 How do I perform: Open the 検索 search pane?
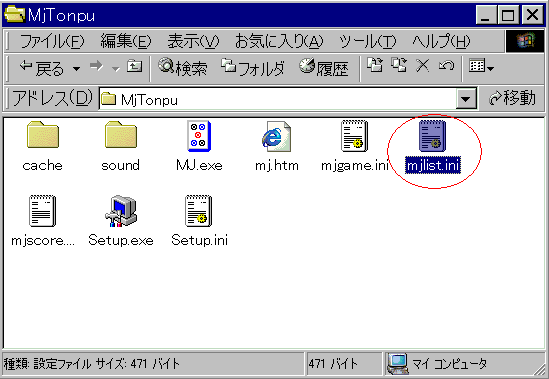pyautogui.click(x=182, y=67)
